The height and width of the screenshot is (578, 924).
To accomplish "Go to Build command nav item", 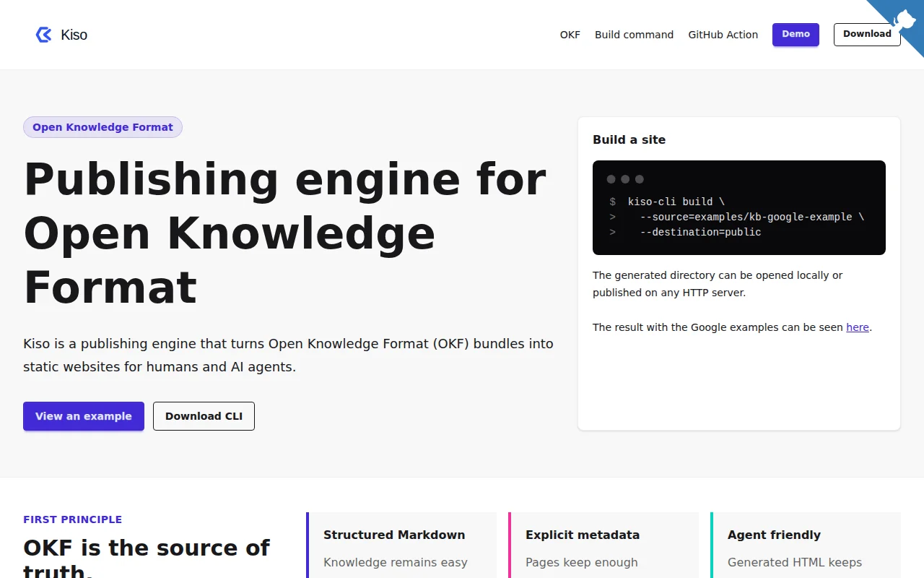I will 634,35.
